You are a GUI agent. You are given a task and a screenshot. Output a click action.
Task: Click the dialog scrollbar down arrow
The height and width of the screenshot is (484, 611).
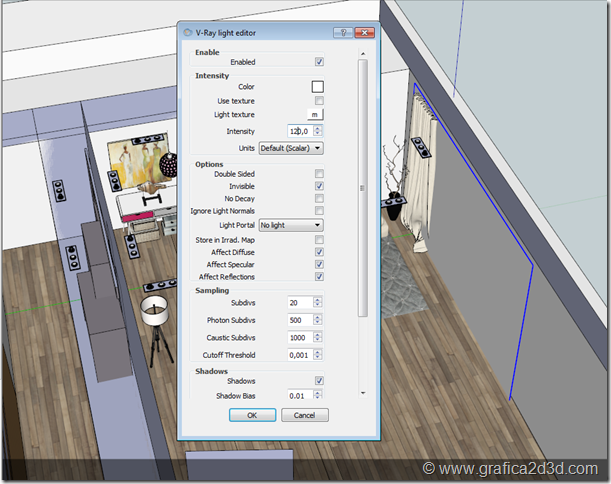362,393
